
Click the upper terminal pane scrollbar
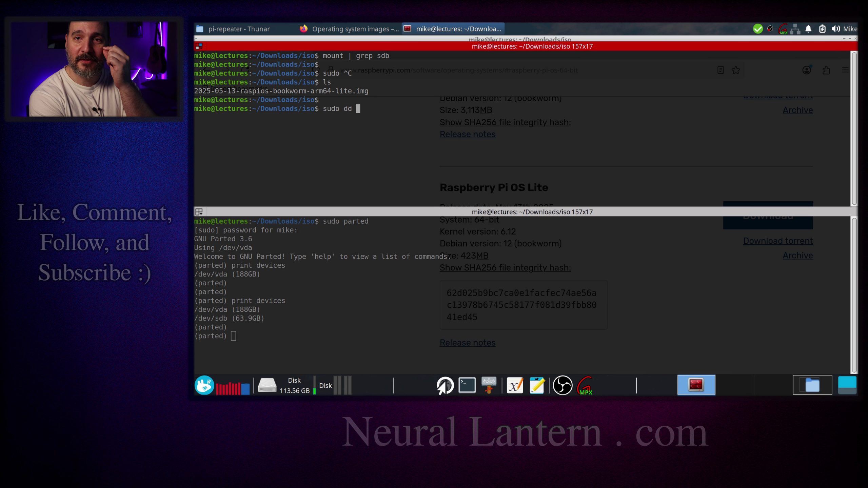854,128
